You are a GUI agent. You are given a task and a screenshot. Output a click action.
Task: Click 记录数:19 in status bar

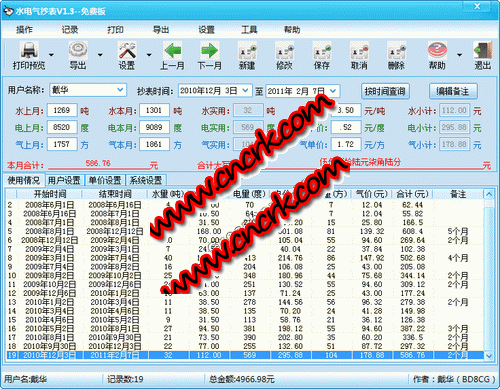125,379
